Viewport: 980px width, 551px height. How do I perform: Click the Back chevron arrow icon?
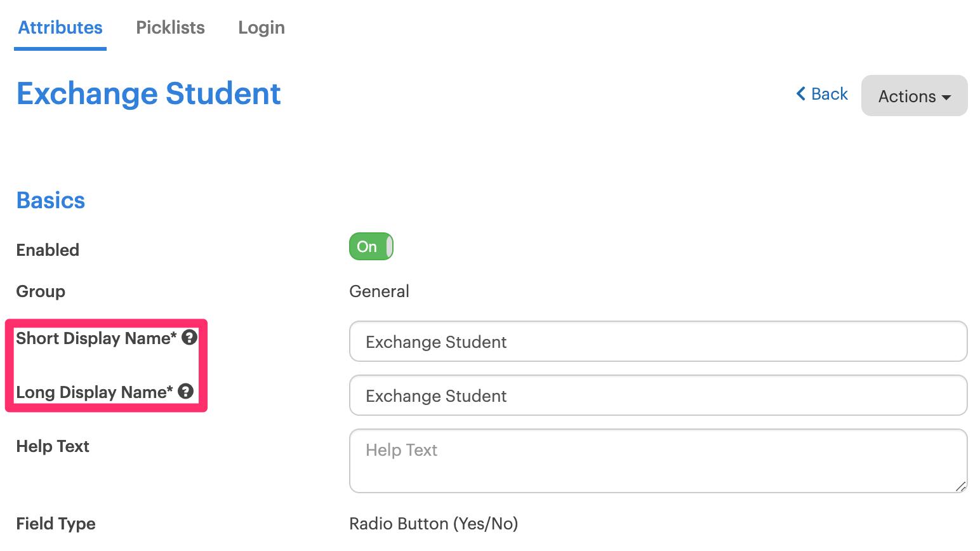801,94
